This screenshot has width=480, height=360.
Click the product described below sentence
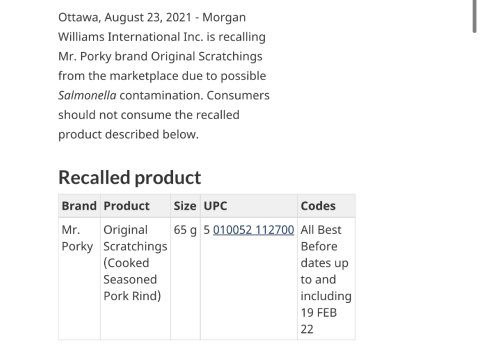pyautogui.click(x=128, y=134)
